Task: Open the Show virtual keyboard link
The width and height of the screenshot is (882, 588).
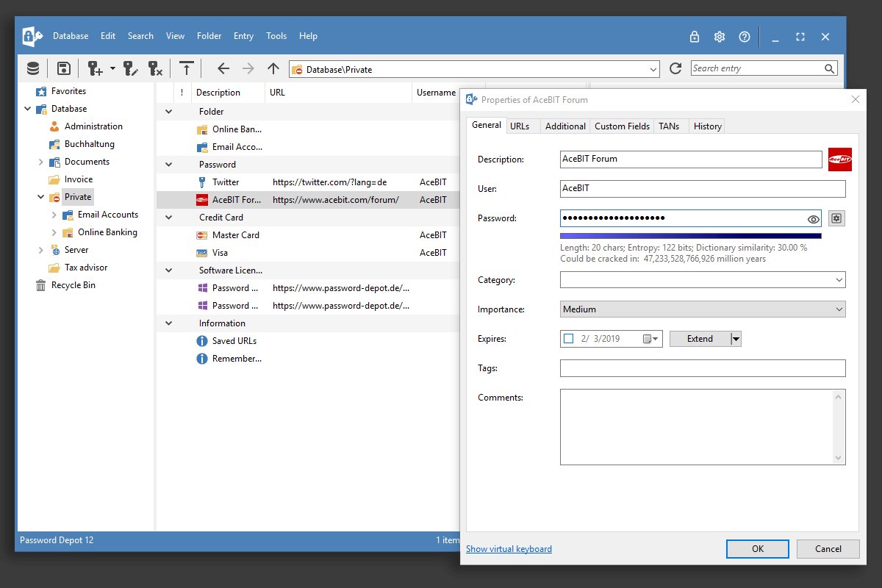Action: click(x=509, y=549)
